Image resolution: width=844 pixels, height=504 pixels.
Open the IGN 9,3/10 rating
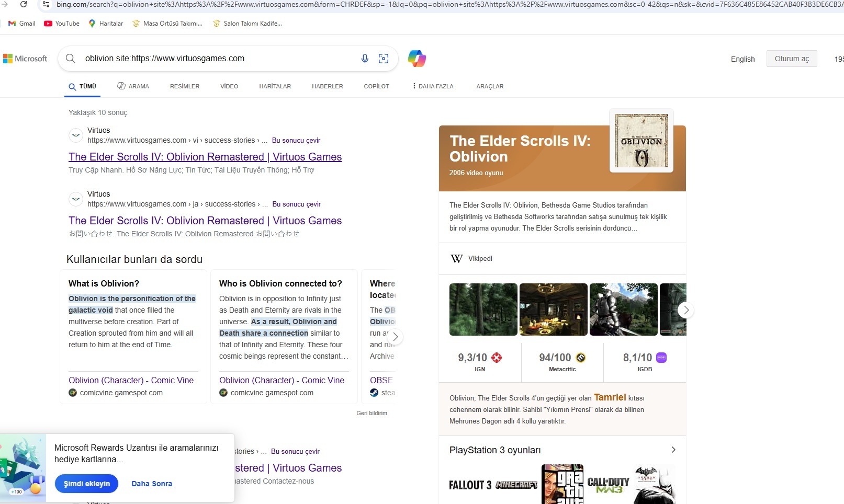480,362
